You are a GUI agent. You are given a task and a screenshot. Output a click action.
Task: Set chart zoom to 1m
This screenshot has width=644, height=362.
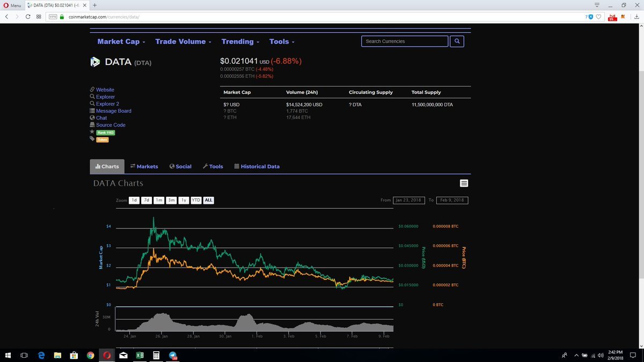pos(159,200)
